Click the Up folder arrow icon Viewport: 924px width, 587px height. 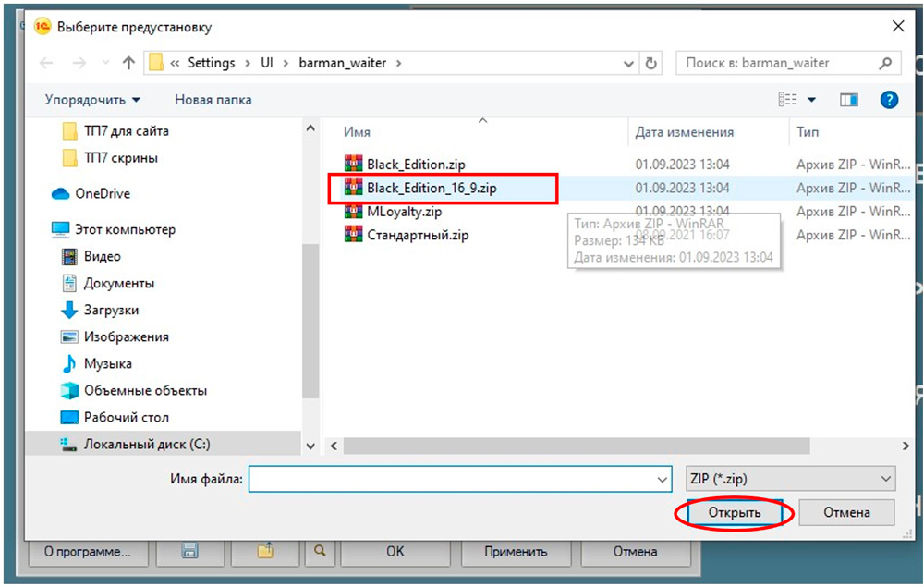click(x=128, y=63)
